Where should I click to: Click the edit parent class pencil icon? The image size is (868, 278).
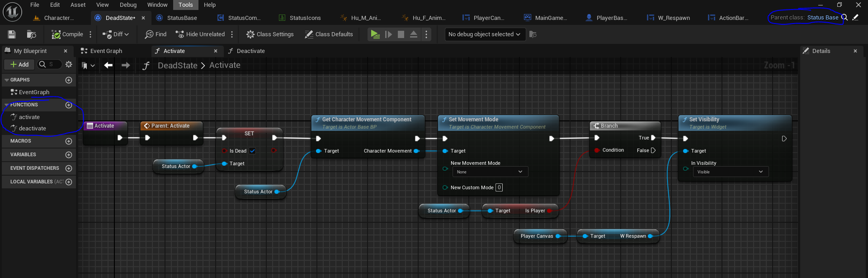point(855,18)
